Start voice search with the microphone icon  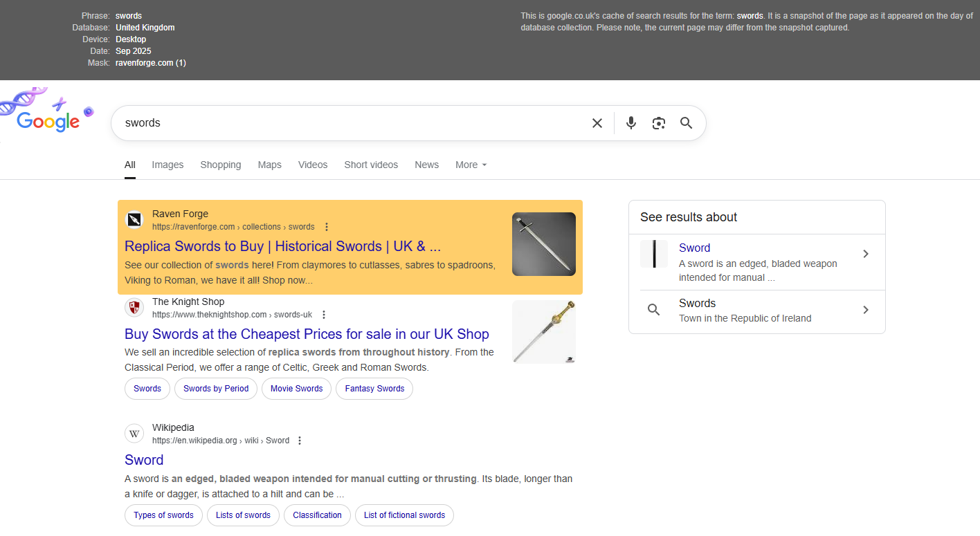click(x=631, y=123)
